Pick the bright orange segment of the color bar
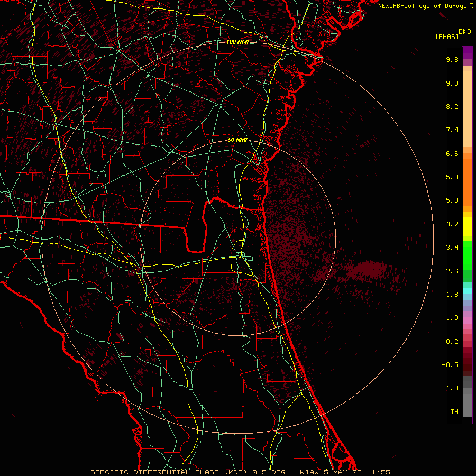Screen dimensions: 476x476 pos(467,183)
